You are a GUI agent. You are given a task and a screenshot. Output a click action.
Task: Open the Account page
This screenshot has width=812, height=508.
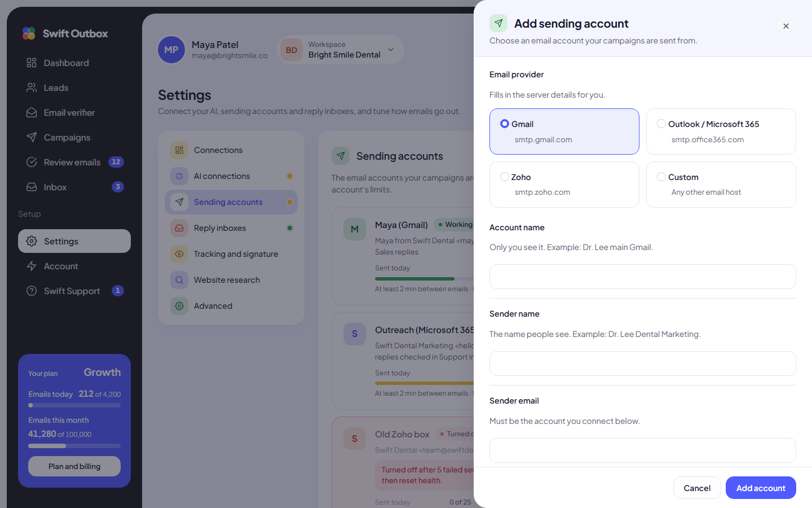pos(74,266)
